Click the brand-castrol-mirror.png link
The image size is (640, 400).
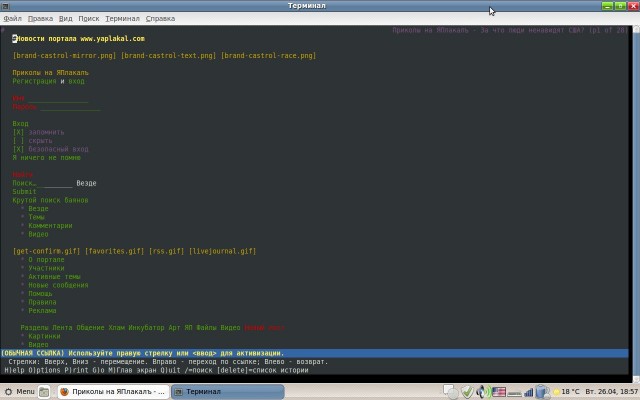tap(64, 56)
